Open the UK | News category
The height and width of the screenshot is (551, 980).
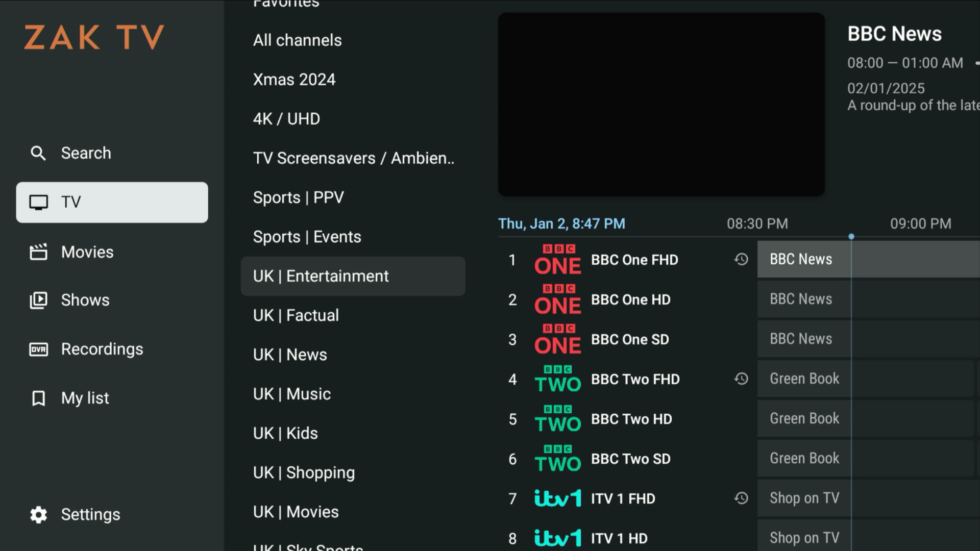pyautogui.click(x=290, y=355)
